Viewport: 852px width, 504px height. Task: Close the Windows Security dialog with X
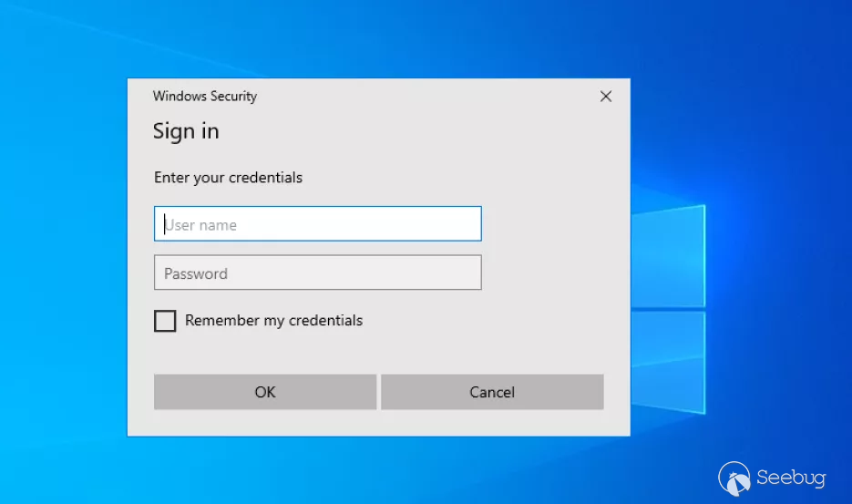pos(606,97)
